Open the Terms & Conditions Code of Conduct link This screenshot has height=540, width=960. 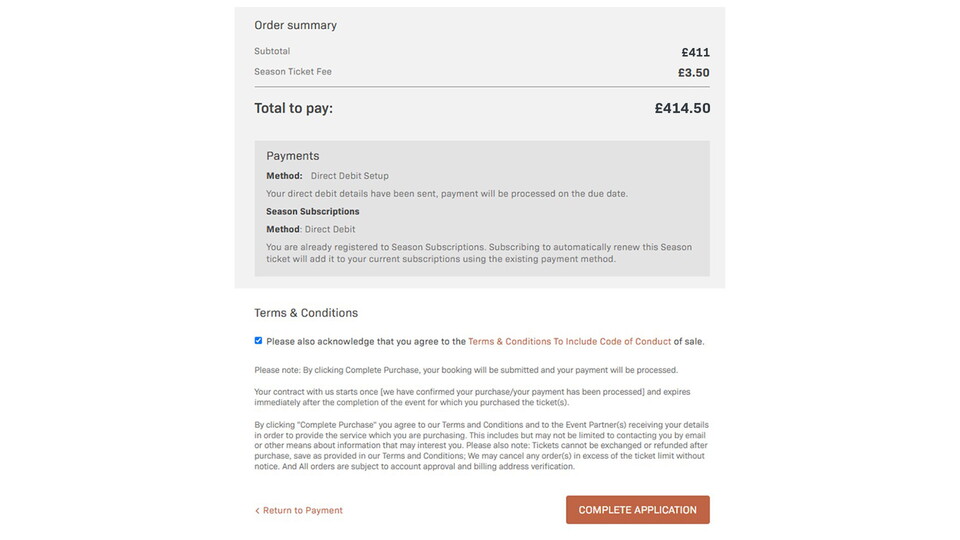(569, 342)
